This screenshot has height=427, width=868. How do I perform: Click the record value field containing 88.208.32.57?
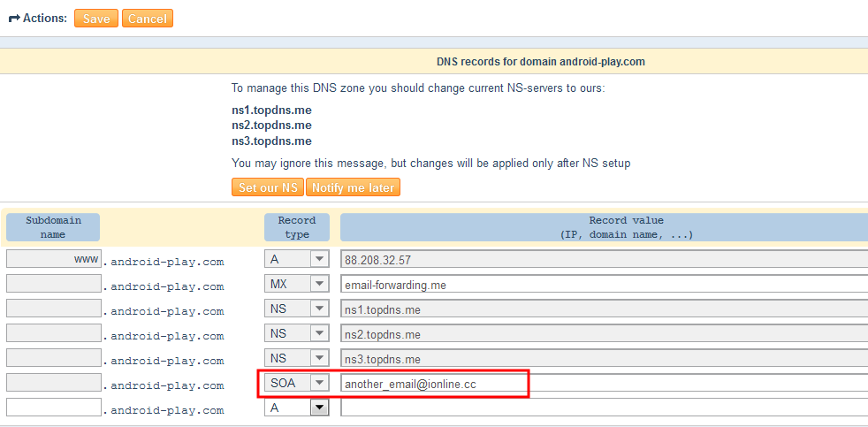pos(603,259)
